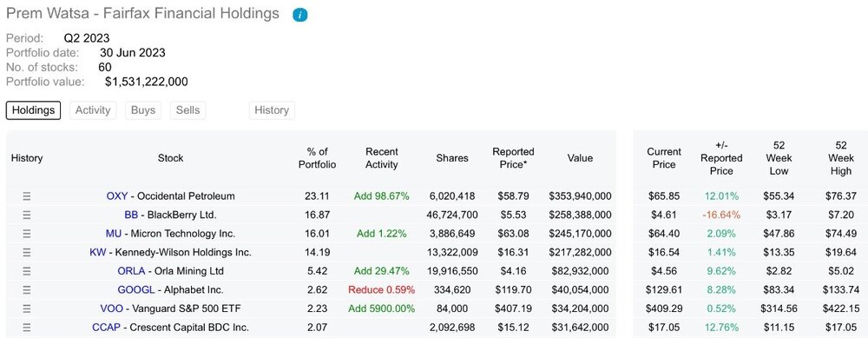Sort by Shares column header
Screen dimensions: 868x338
pyautogui.click(x=452, y=158)
